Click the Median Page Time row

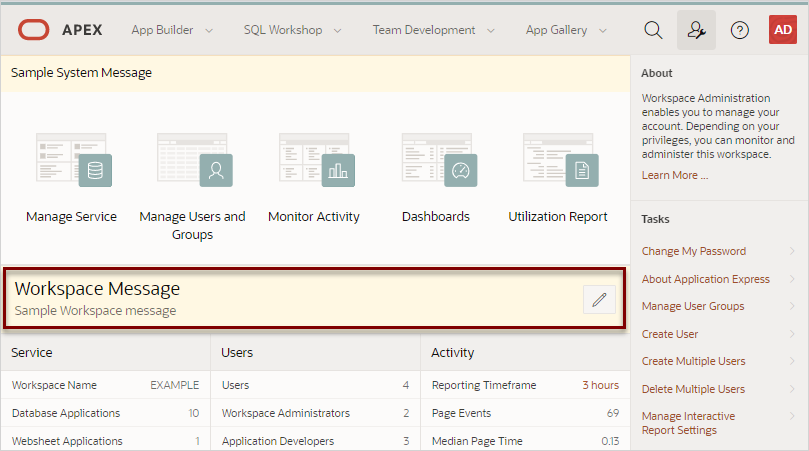pyautogui.click(x=525, y=441)
